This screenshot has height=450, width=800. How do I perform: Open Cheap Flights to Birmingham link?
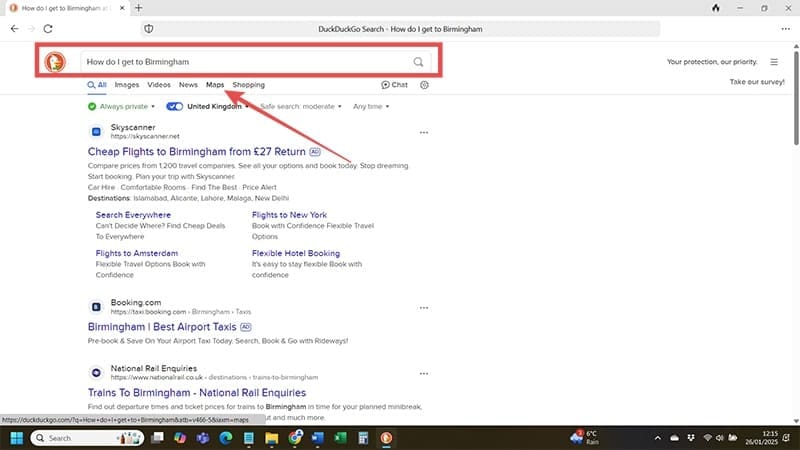click(197, 152)
